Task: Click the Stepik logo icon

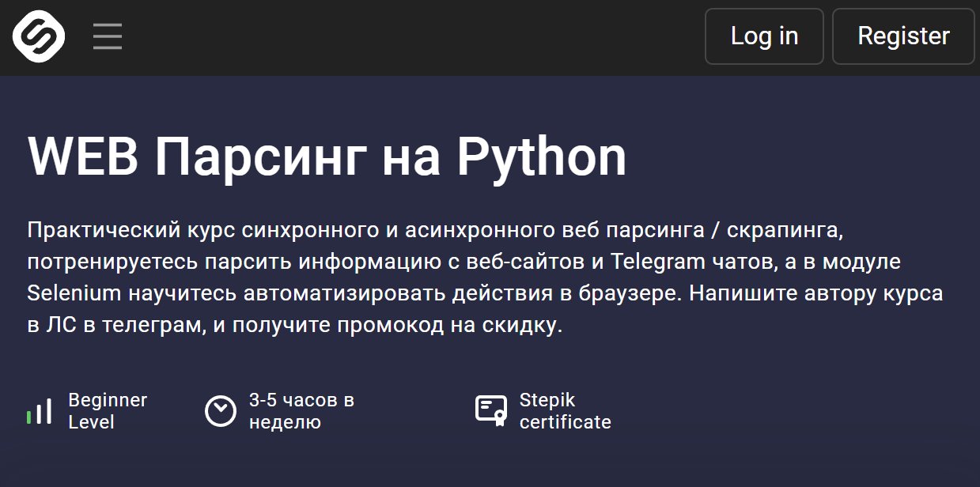Action: (38, 36)
